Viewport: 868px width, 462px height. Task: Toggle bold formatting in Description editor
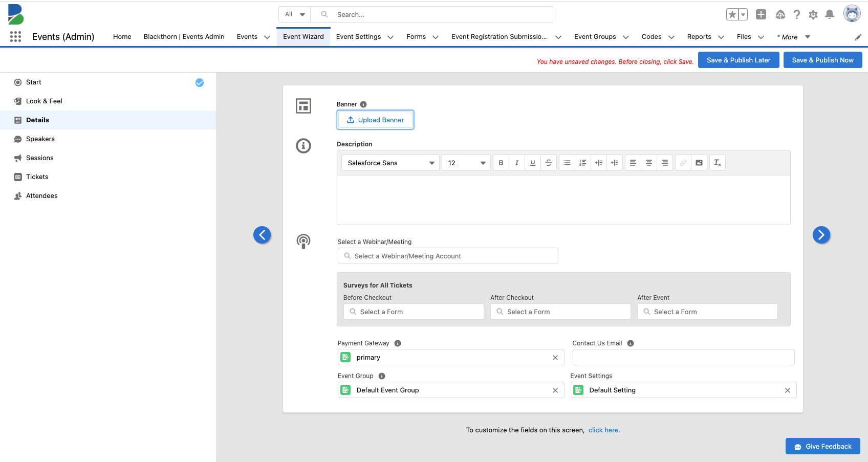coord(501,163)
